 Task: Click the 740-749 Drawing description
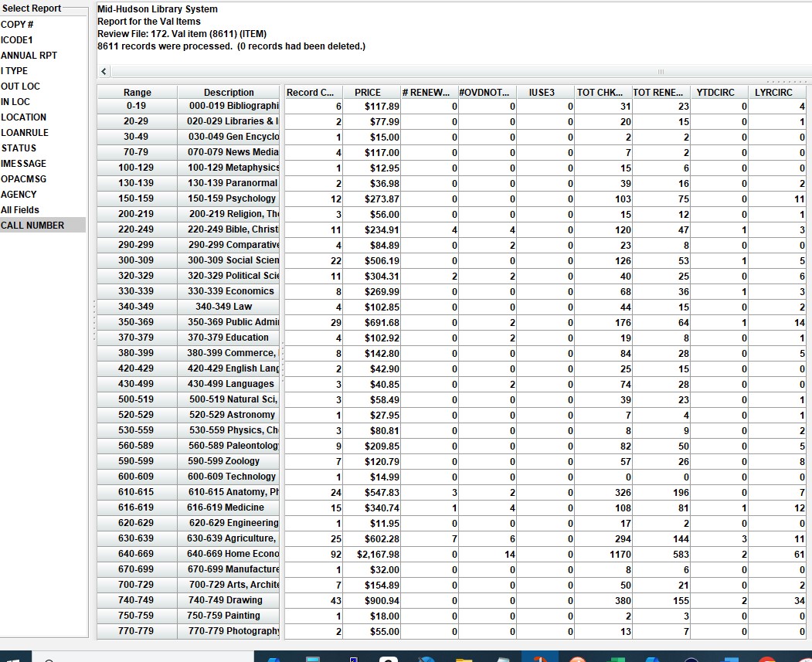click(229, 600)
